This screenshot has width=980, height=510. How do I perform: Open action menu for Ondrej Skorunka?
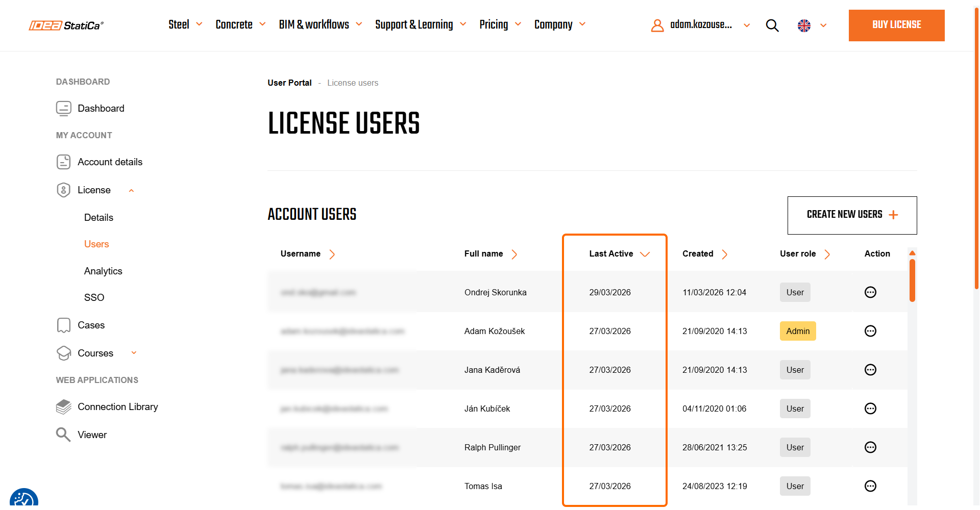point(870,292)
